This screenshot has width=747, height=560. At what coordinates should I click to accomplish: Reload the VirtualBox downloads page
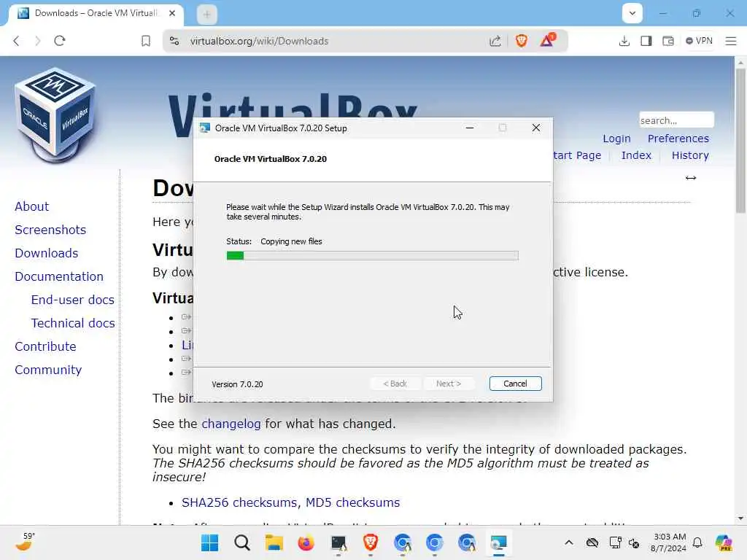(x=60, y=41)
